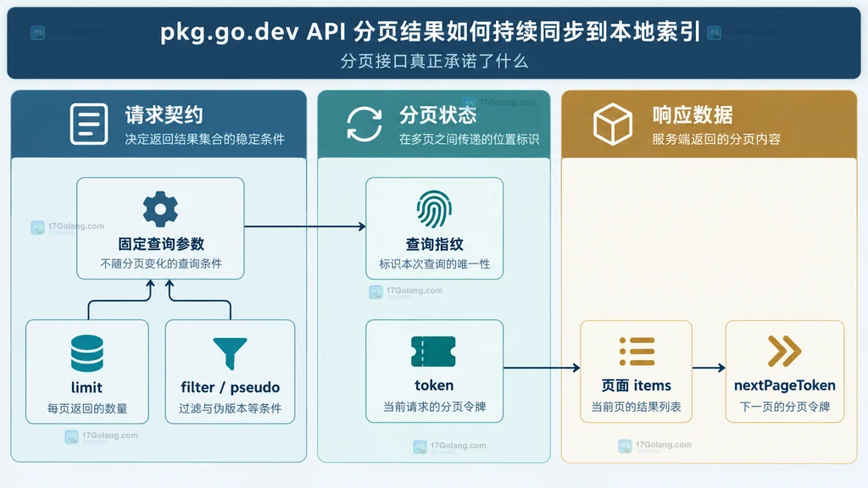The height and width of the screenshot is (488, 868).
Task: Click the fingerprint icon above 查询指纹
Action: point(434,209)
